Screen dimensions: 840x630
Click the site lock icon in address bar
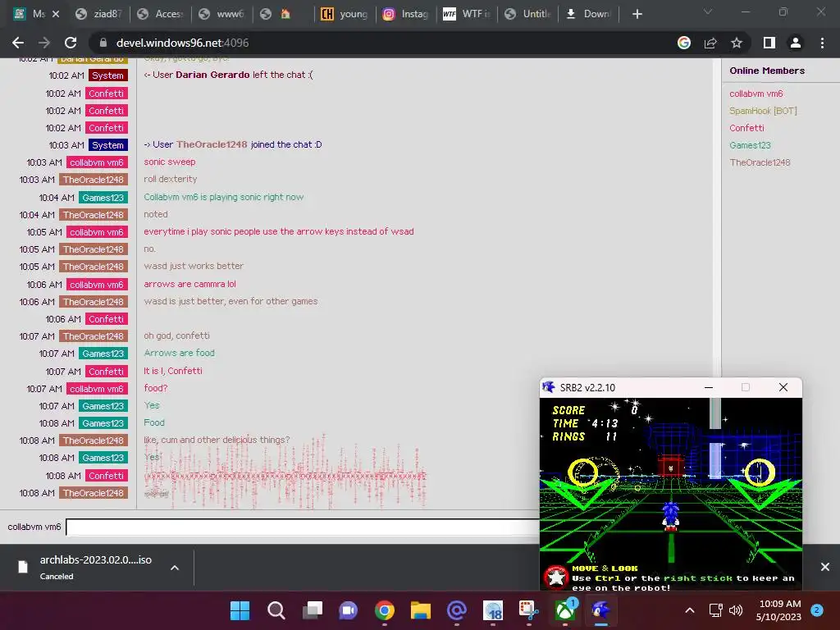coord(103,43)
